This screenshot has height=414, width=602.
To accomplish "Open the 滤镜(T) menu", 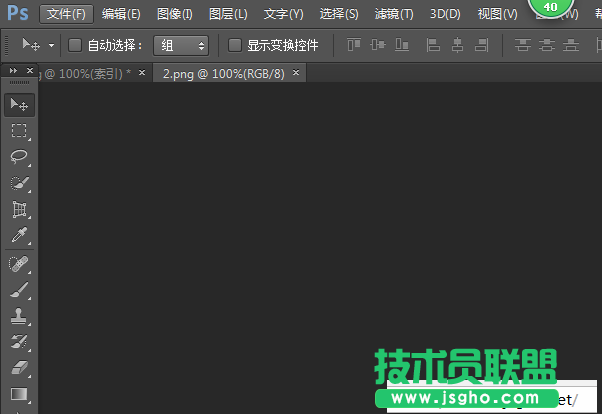I will (x=394, y=14).
